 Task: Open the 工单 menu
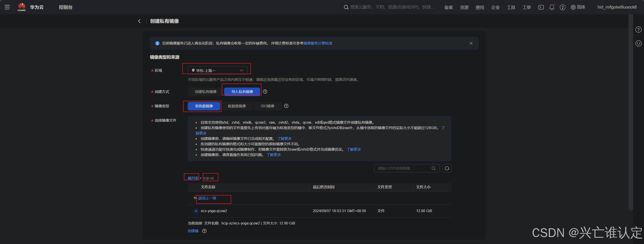point(526,7)
